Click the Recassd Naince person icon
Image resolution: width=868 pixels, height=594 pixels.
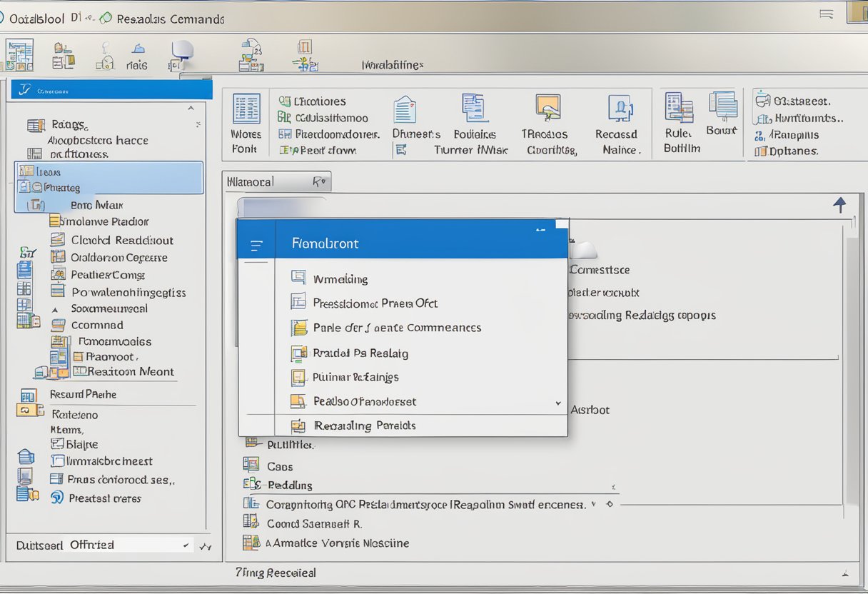point(620,109)
